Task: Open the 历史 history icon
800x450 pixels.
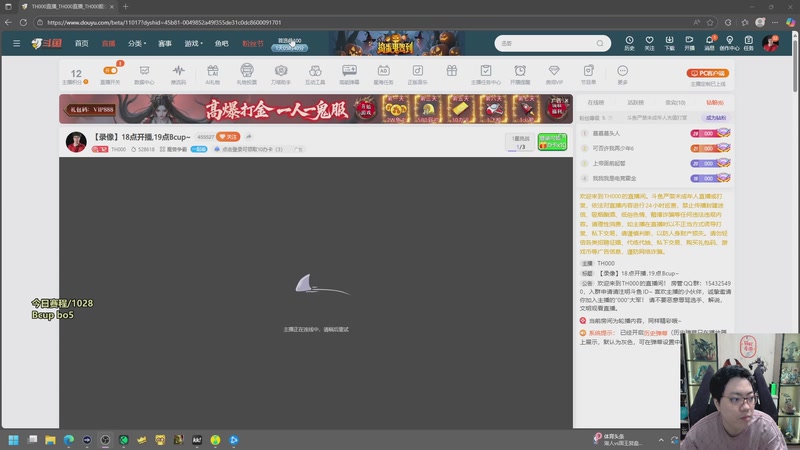Action: [629, 43]
